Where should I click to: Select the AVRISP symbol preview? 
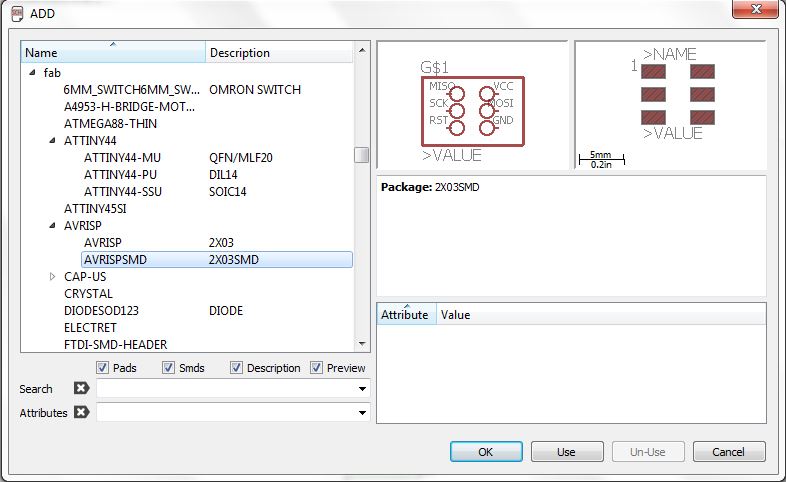coord(472,105)
